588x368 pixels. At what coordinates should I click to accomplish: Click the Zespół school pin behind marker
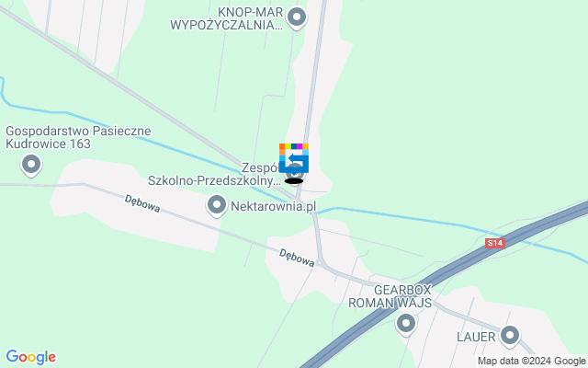tap(295, 176)
